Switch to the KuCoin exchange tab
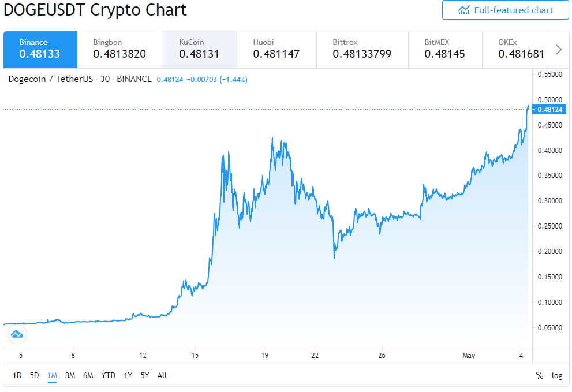The height and width of the screenshot is (392, 572). [x=199, y=49]
